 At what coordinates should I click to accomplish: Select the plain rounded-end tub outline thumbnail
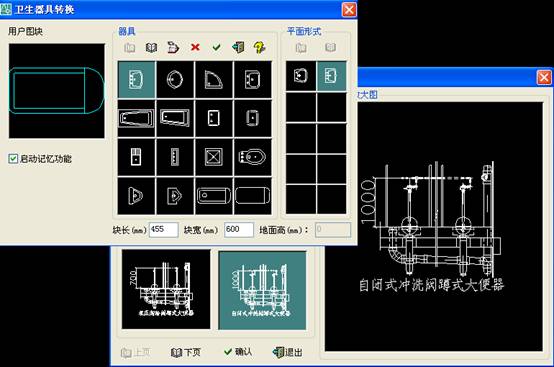[253, 196]
